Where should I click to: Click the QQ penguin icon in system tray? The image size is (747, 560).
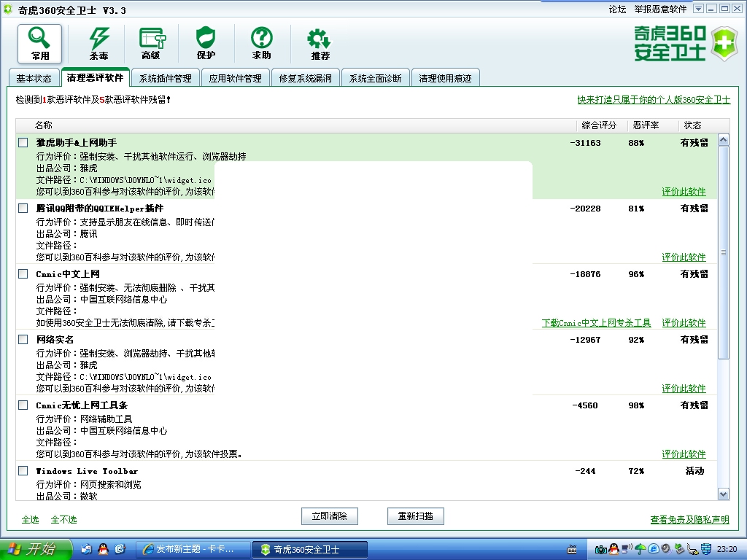click(614, 549)
